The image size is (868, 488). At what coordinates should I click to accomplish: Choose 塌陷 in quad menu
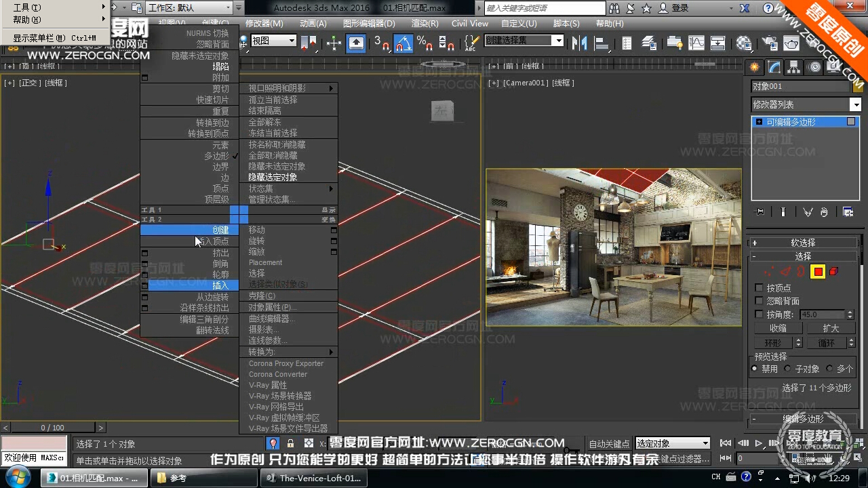189,67
